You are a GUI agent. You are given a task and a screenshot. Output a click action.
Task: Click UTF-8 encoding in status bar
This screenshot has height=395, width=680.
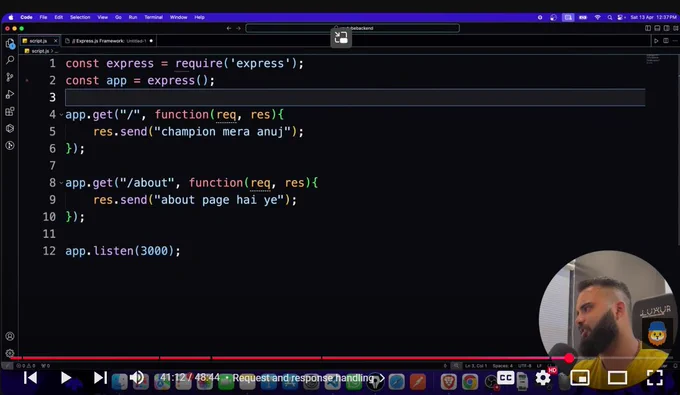(524, 366)
